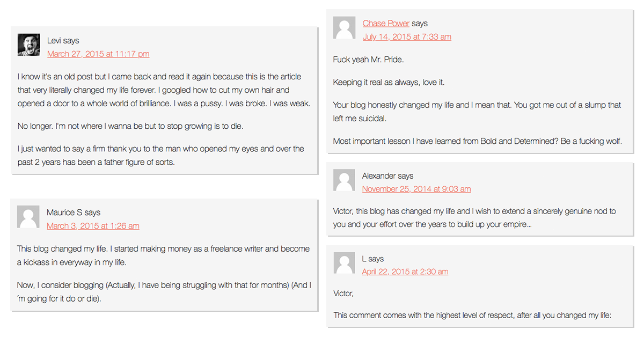Click Levi's screaming face avatar photo

coord(28,45)
